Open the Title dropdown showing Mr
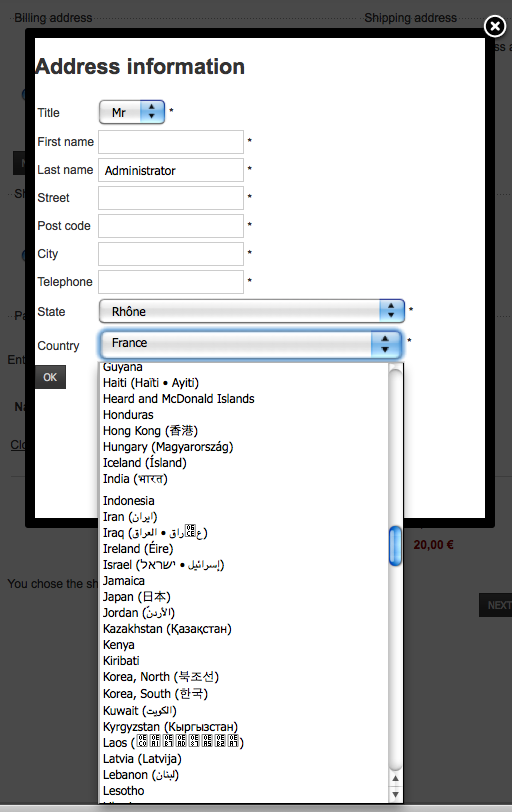512x812 pixels. (x=132, y=112)
